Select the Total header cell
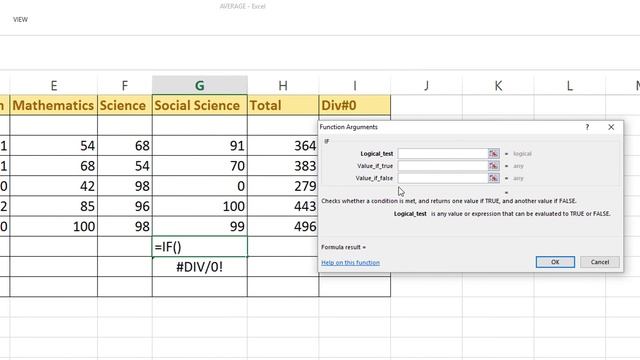This screenshot has height=360, width=640. click(283, 105)
